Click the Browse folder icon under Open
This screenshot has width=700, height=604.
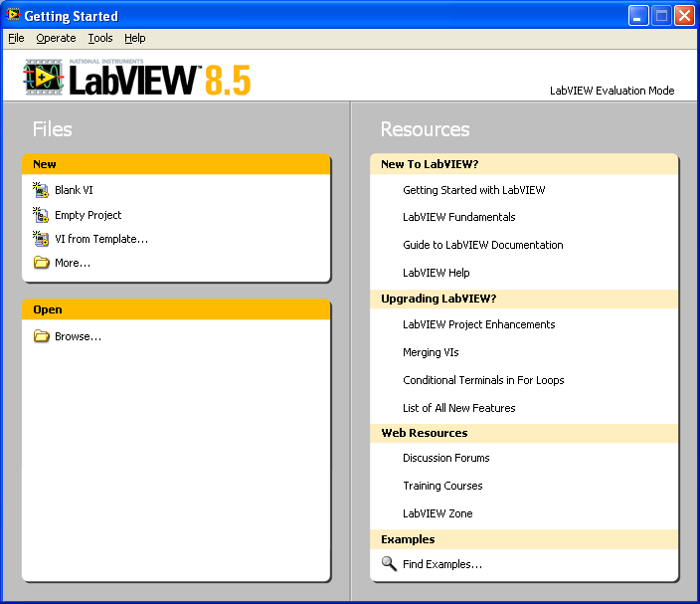[x=41, y=336]
